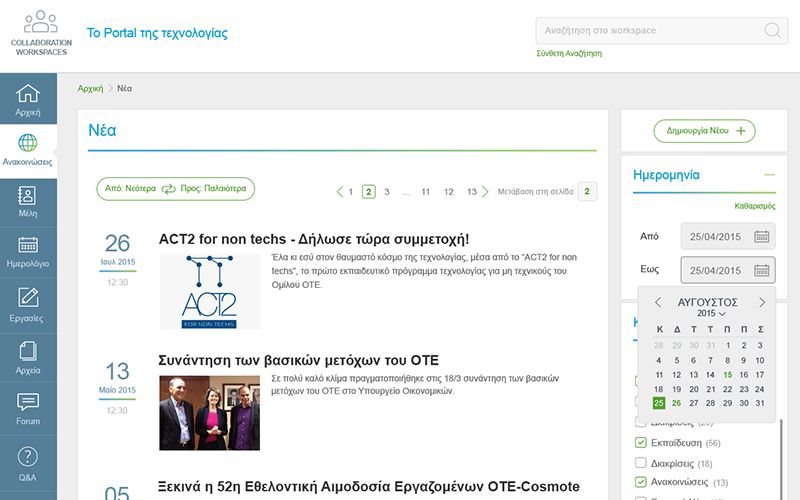Go to page 1 of the news list
This screenshot has height=500, width=800.
[351, 192]
